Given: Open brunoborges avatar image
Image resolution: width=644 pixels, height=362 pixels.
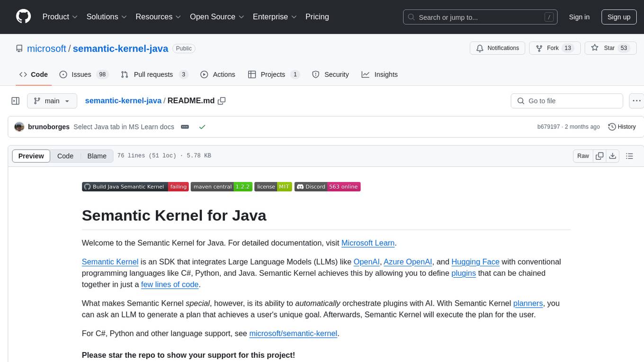Looking at the screenshot, I should [x=19, y=127].
